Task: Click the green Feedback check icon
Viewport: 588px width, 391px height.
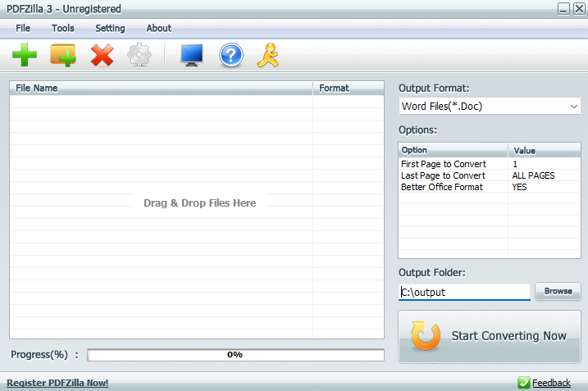Action: 523,382
